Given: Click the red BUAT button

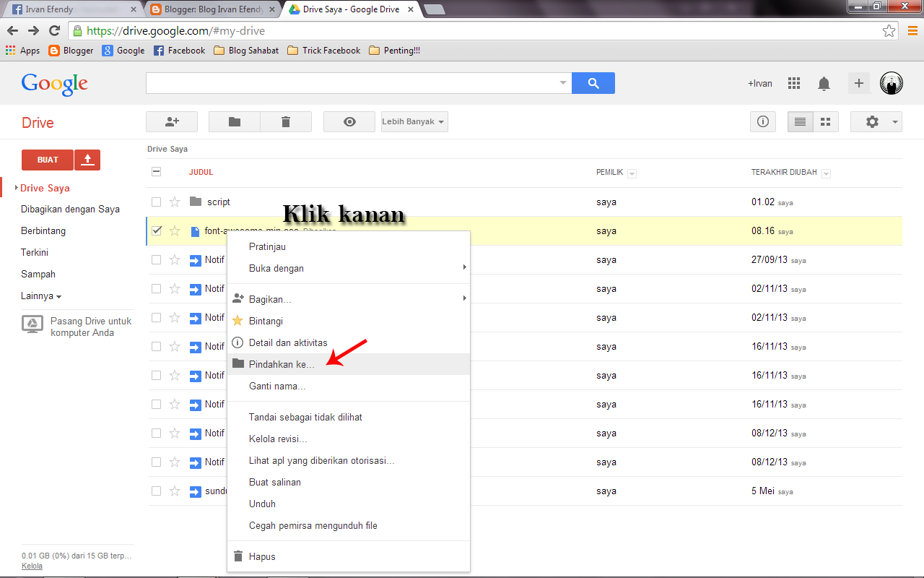Looking at the screenshot, I should [x=48, y=160].
